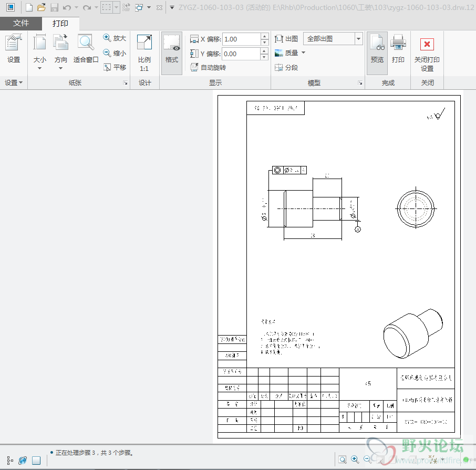Save the drawing using the floppy icon
The image size is (476, 470).
pyautogui.click(x=54, y=7)
